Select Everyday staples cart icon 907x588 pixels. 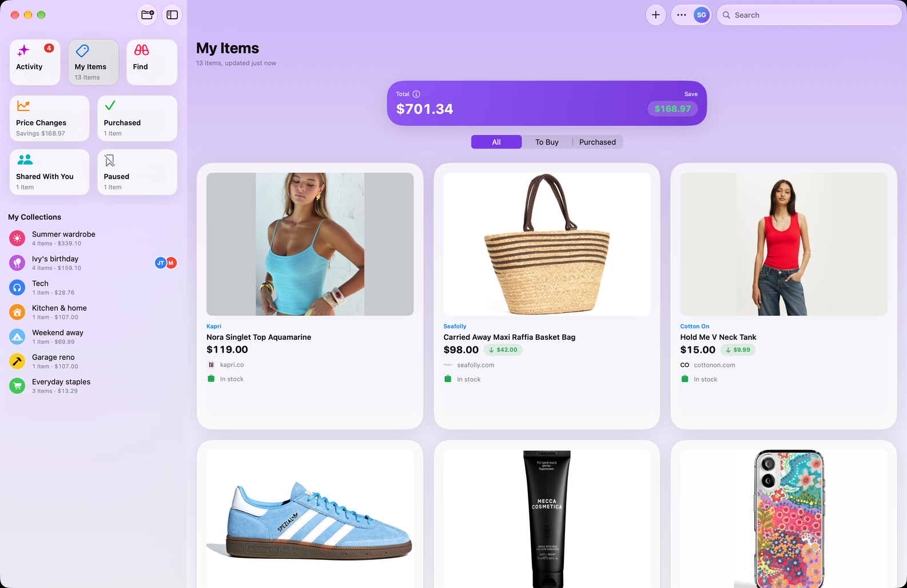tap(17, 386)
